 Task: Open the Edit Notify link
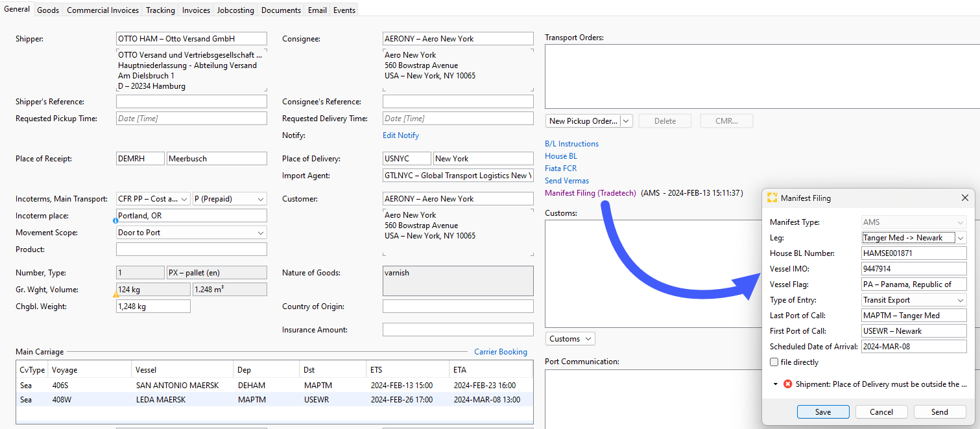coord(401,135)
